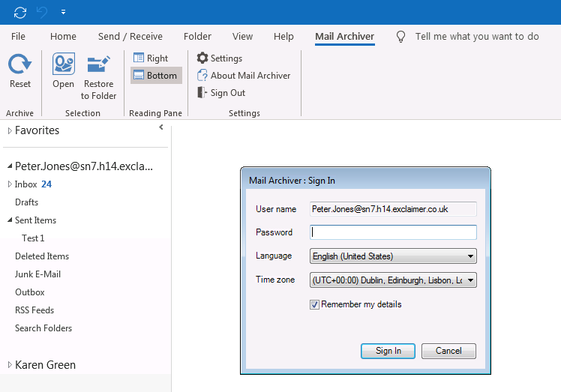Click the Password field in Sign In dialog
The width and height of the screenshot is (561, 392).
coord(393,232)
